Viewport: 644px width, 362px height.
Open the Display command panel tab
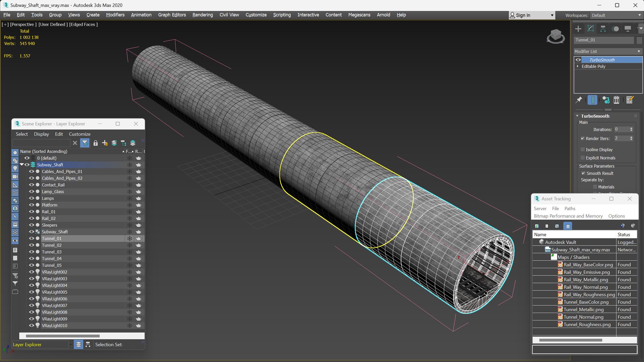[x=628, y=29]
